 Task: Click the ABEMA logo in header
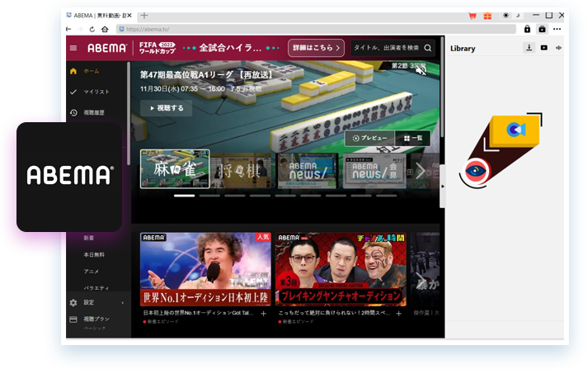click(x=107, y=48)
